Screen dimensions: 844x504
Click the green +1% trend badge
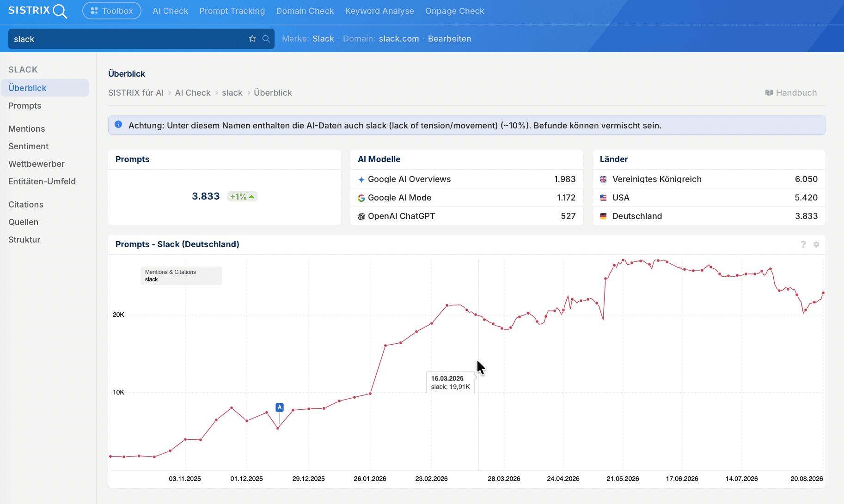click(242, 197)
